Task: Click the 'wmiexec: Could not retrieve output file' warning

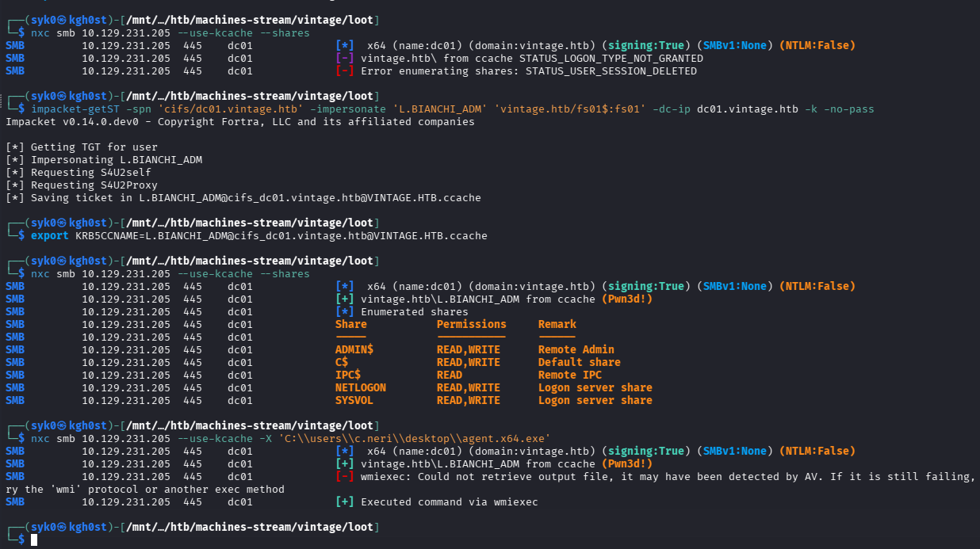Action: [x=667, y=476]
